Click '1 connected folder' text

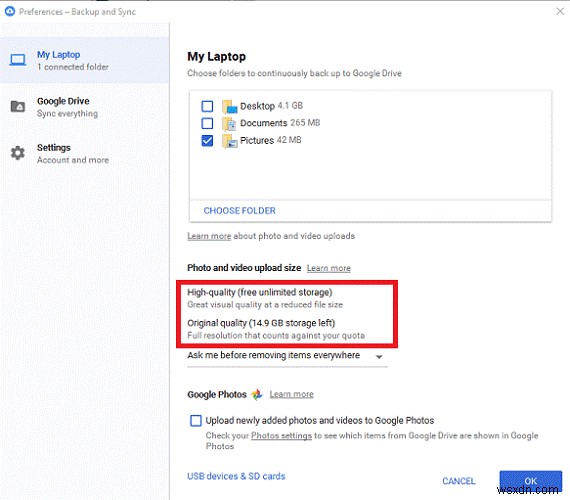click(73, 67)
